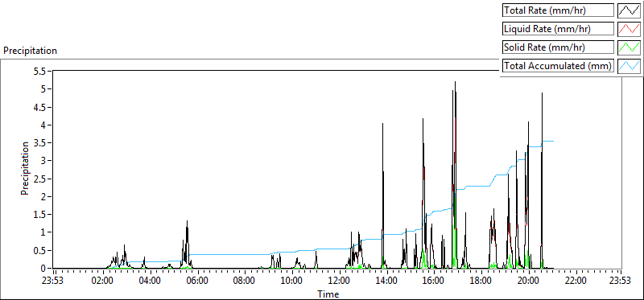
Task: Click the Liquid Rate red line icon
Action: tap(629, 29)
